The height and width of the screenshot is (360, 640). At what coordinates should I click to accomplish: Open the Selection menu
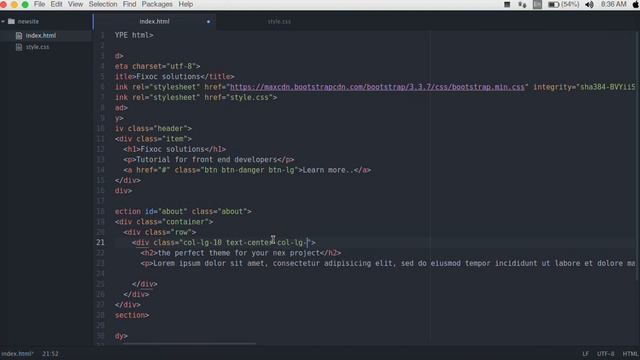tap(103, 4)
